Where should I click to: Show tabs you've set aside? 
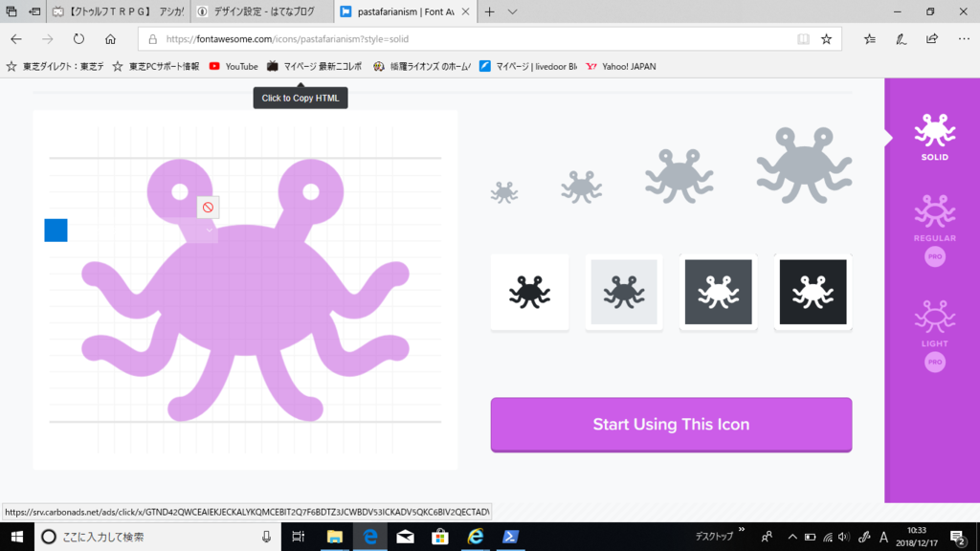point(11,11)
